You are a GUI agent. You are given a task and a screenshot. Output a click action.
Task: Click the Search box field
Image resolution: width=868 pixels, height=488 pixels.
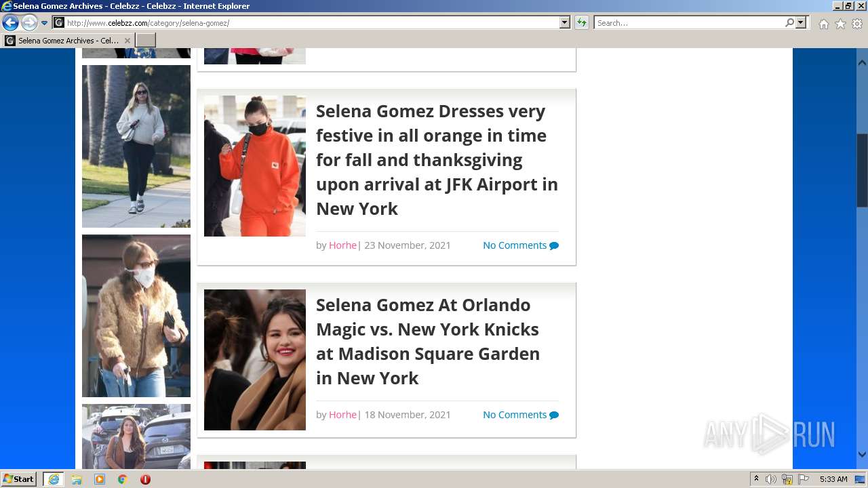689,23
